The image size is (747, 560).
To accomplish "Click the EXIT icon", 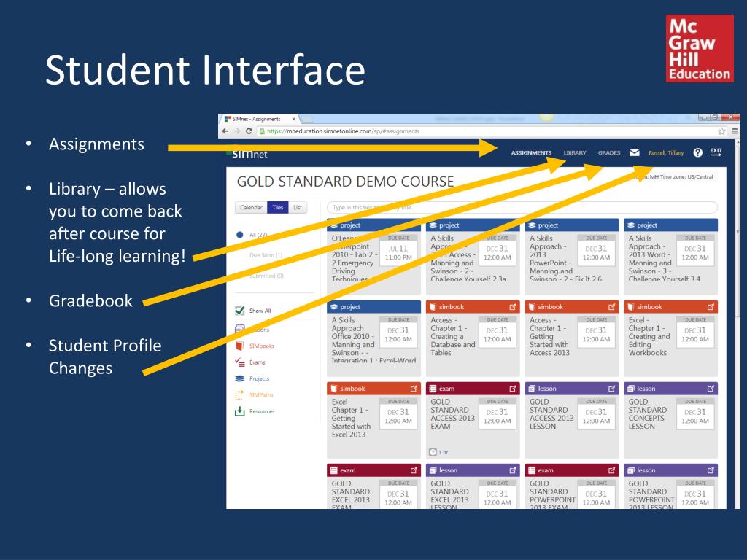I will pyautogui.click(x=716, y=152).
